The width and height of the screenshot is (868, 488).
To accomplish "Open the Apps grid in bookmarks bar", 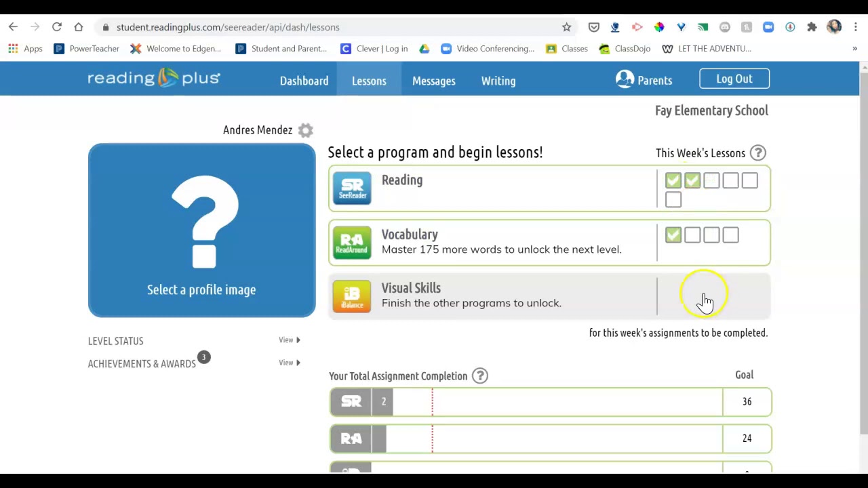I will pyautogui.click(x=25, y=49).
